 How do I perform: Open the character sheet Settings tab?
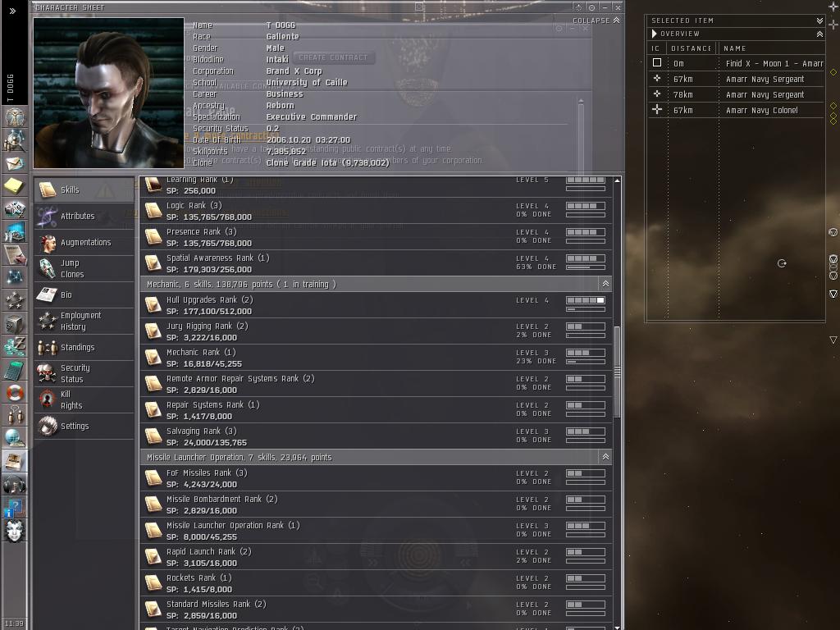84,426
